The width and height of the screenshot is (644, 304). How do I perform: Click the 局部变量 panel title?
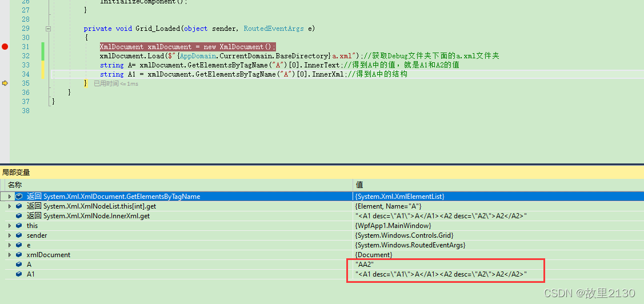click(x=16, y=173)
